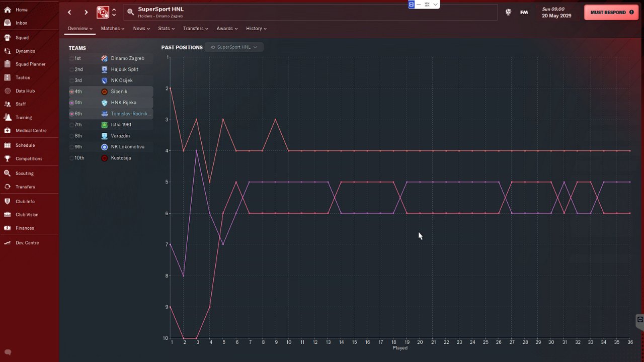This screenshot has width=644, height=362.
Task: Click the help icon beside FM
Action: [x=508, y=12]
